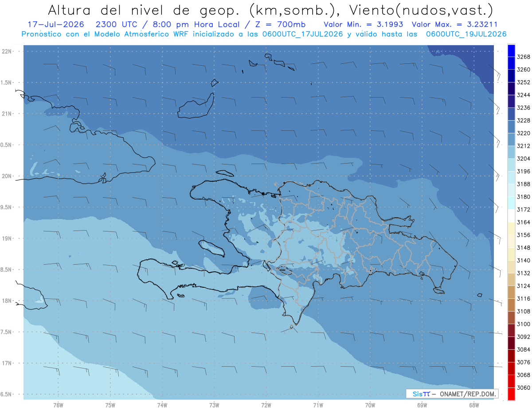
Task: Click the legend value 3060
Action: [x=524, y=388]
